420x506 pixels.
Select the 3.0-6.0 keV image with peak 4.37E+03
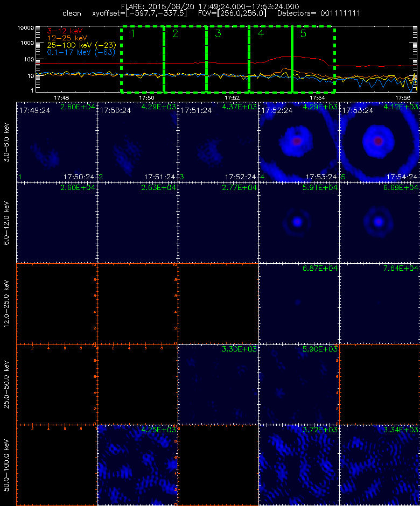click(218, 142)
